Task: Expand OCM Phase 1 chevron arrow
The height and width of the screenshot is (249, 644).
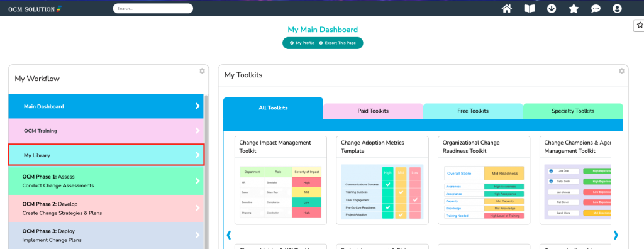Action: (197, 181)
